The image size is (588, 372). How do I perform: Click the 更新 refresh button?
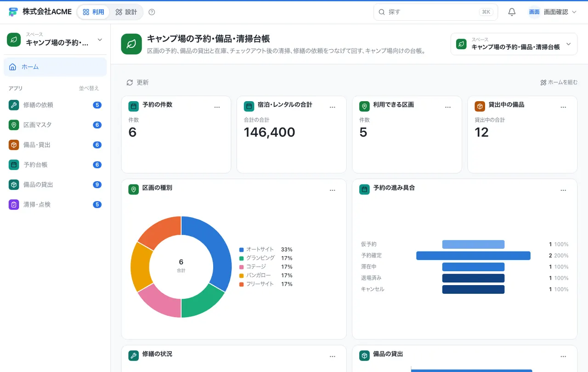coord(137,82)
